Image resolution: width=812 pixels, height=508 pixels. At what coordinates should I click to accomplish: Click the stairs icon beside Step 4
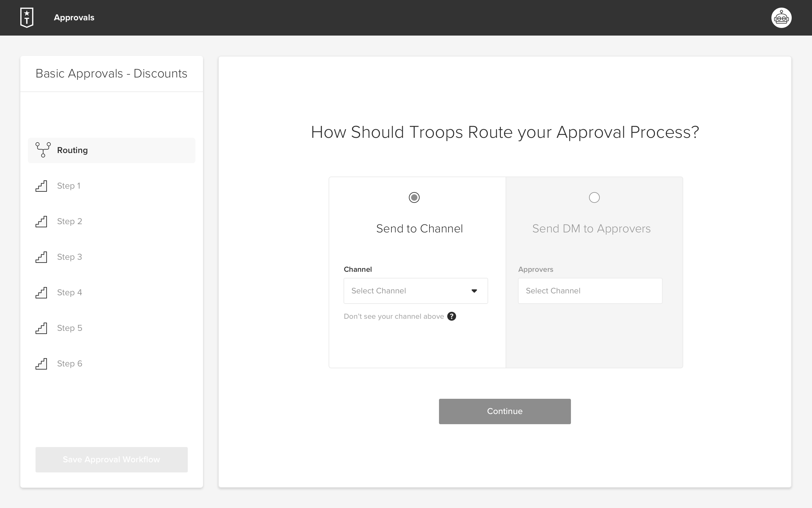coord(41,293)
